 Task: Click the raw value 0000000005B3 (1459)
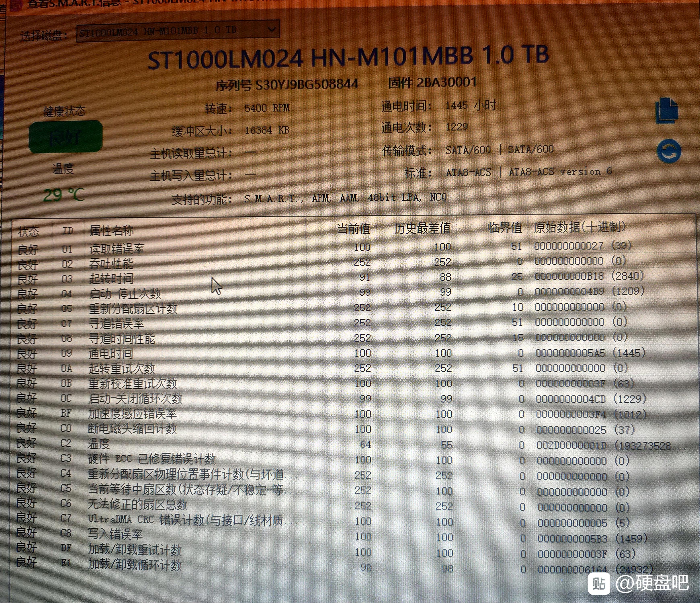(592, 538)
